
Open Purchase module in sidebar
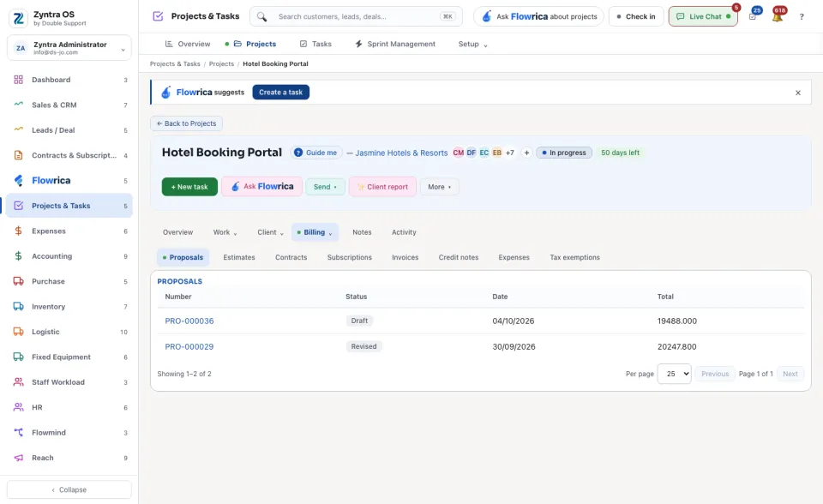pos(69,281)
